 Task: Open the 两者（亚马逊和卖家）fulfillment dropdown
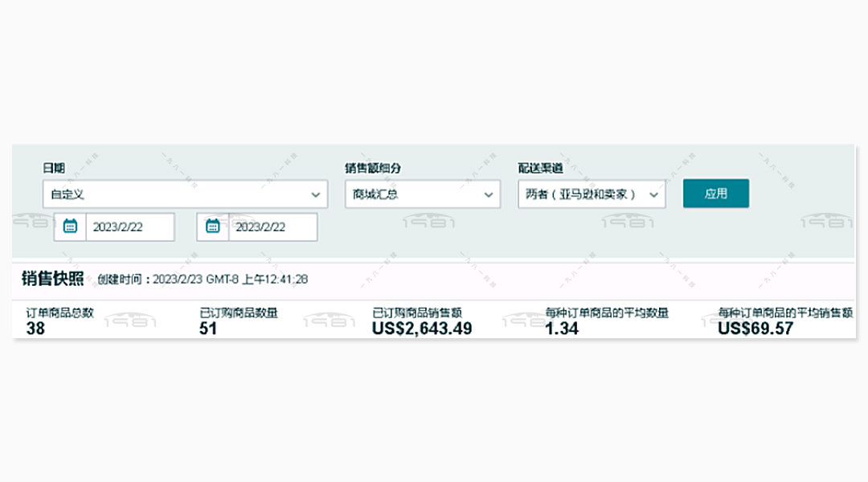[x=592, y=194]
